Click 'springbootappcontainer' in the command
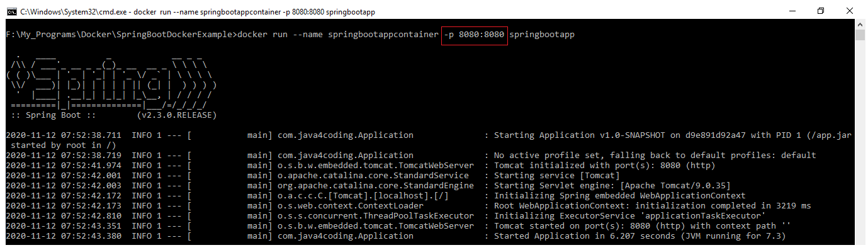The width and height of the screenshot is (868, 250). [383, 35]
